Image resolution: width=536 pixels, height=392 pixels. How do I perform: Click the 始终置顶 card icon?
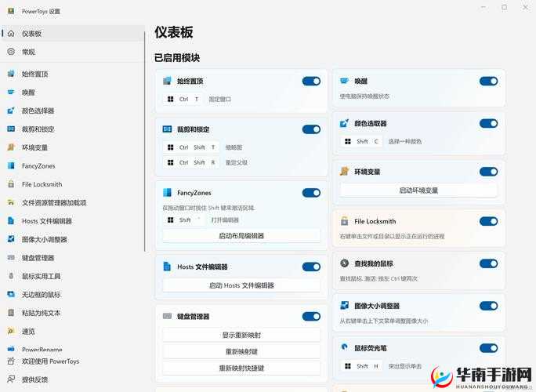[167, 81]
